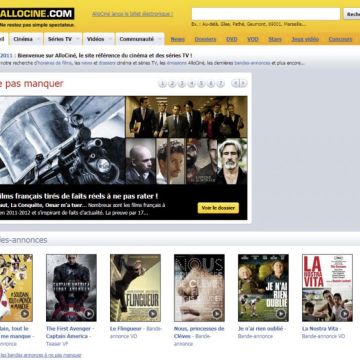Open the Jeux vidéo link
Screen dimensions: 360x360
[305, 39]
